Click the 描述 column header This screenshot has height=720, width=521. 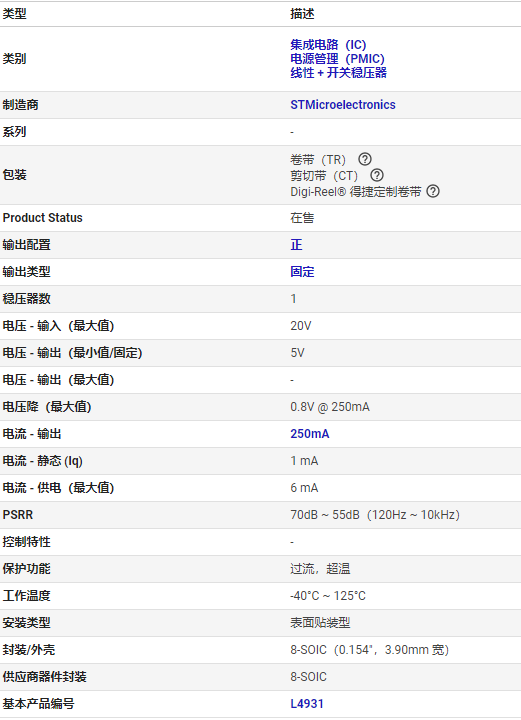[302, 14]
